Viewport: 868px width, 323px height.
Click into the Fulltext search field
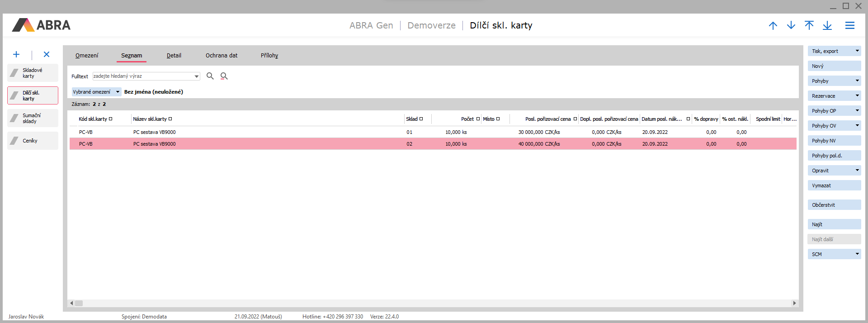coord(142,76)
